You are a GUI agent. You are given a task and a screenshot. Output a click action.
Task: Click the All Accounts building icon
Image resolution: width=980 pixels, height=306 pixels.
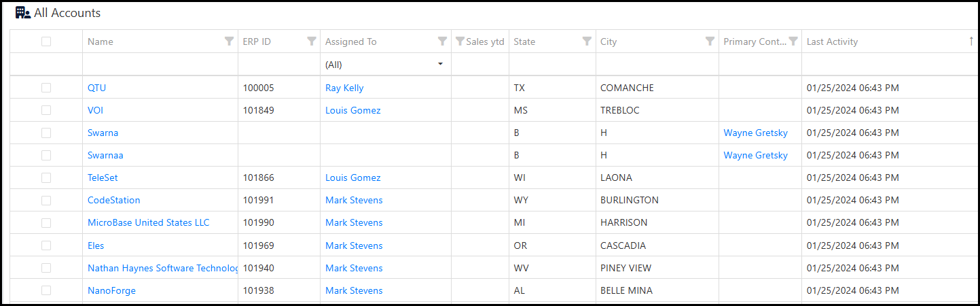23,13
